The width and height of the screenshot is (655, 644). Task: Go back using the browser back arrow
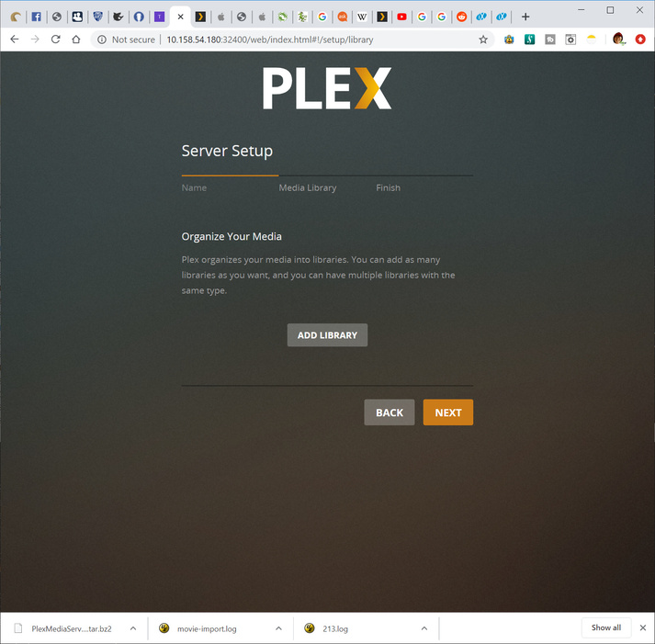click(x=15, y=40)
